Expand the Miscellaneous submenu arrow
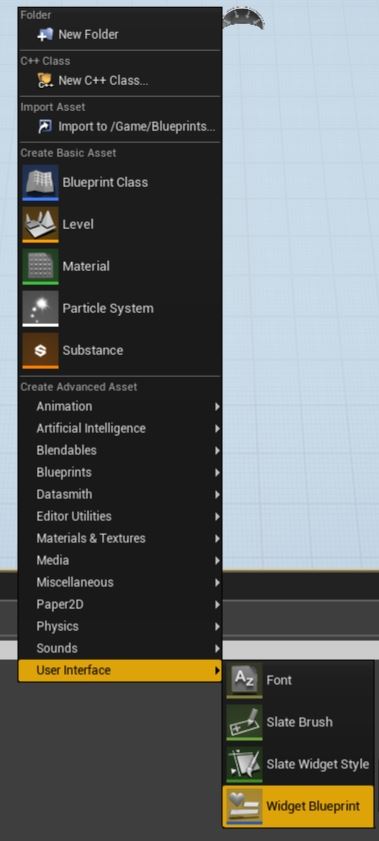Viewport: 379px width, 841px height. (x=217, y=583)
